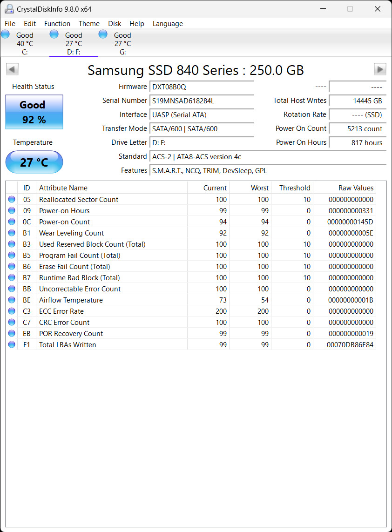This screenshot has height=532, width=392.
Task: Select the ECC Error Rate attribute name
Action: pyautogui.click(x=61, y=311)
